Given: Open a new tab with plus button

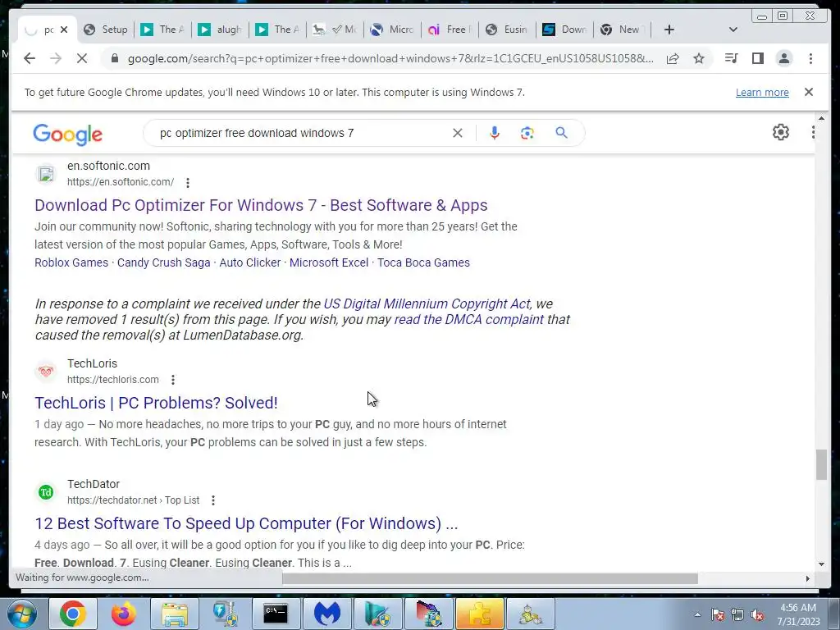Looking at the screenshot, I should [669, 30].
